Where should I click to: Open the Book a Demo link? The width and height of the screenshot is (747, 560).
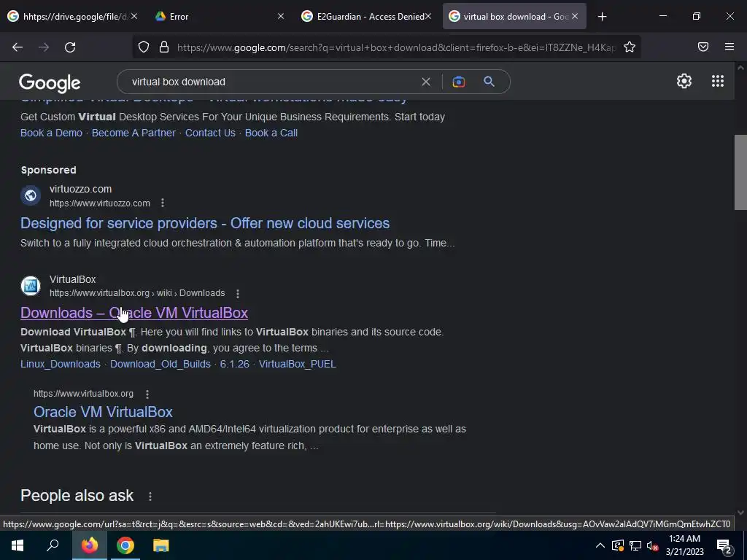52,133
